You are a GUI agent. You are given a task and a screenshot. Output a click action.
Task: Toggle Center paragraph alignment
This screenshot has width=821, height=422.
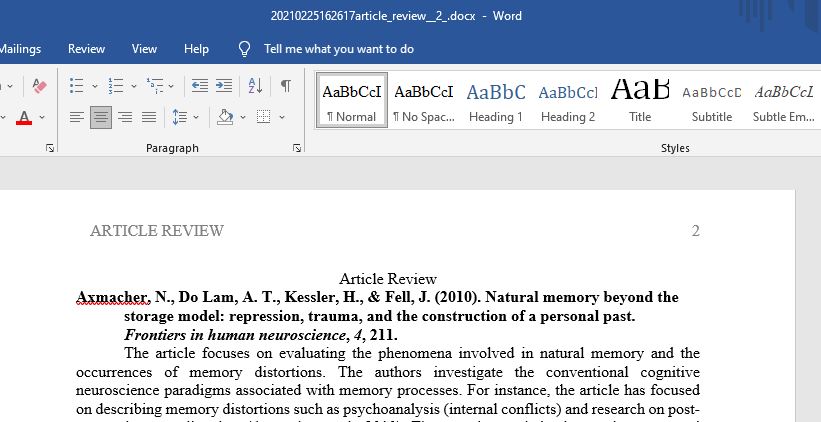101,117
